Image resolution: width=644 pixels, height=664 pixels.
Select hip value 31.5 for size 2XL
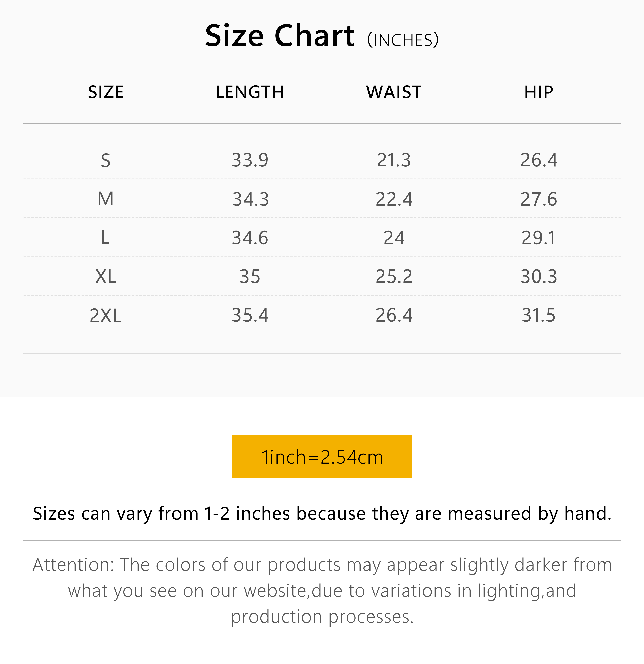pos(539,316)
